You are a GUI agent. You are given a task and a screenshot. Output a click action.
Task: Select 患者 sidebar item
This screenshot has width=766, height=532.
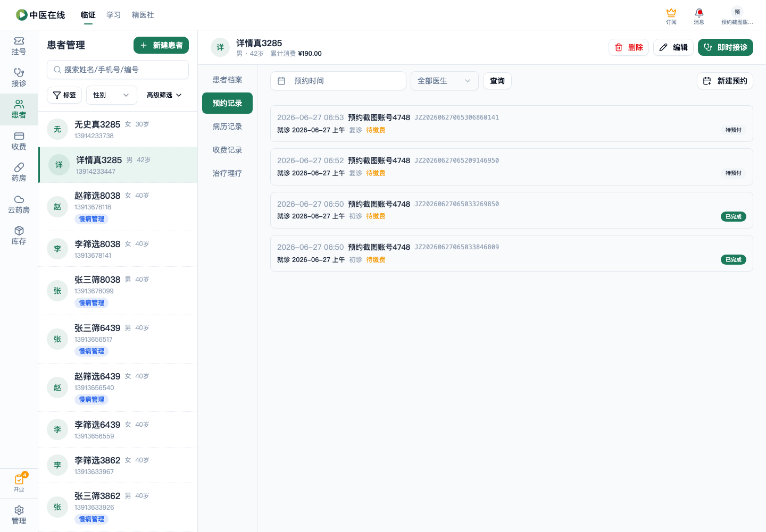(19, 109)
